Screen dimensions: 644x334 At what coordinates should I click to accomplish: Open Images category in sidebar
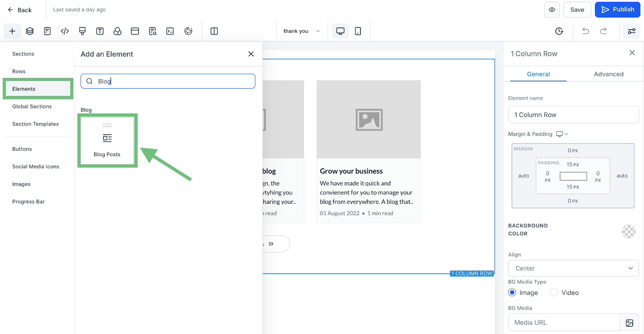point(21,184)
